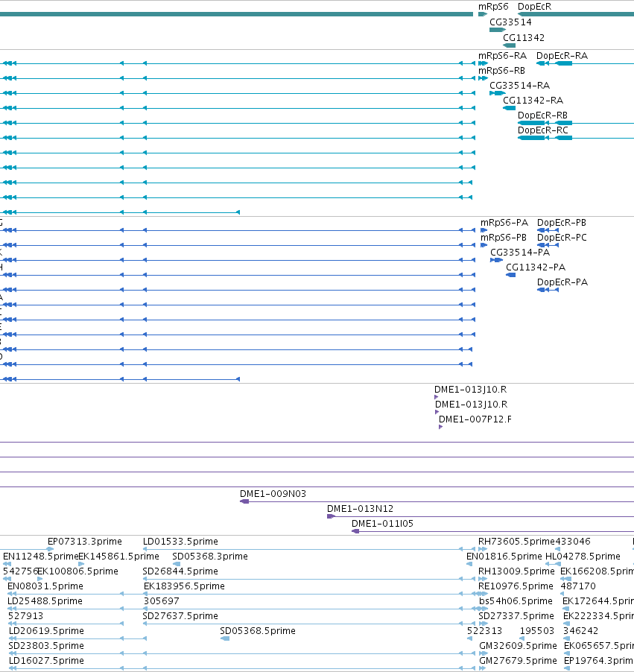Click the DopEcR-PC CDS label

click(562, 238)
